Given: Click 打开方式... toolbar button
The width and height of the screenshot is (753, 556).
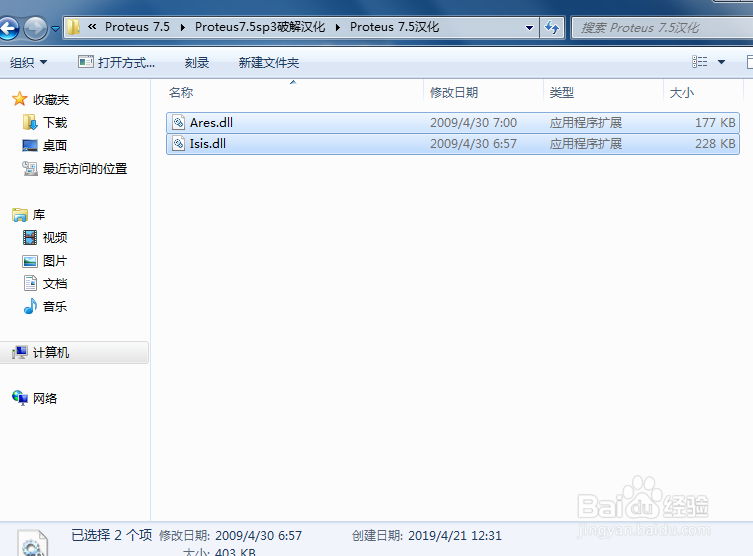Looking at the screenshot, I should 116,62.
